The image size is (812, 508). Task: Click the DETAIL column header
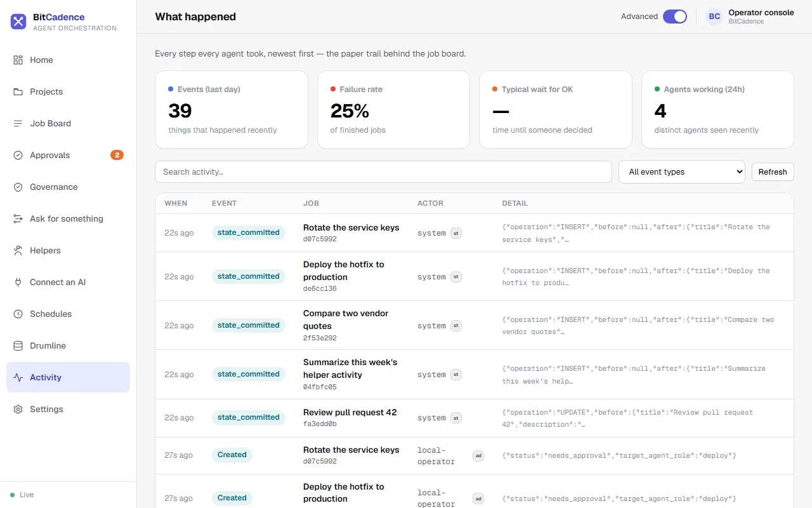click(514, 203)
